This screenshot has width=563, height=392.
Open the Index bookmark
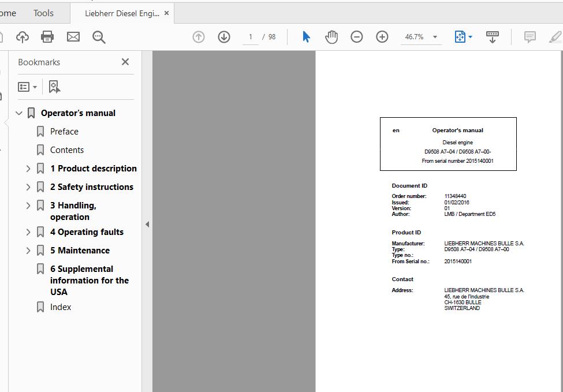[x=61, y=307]
